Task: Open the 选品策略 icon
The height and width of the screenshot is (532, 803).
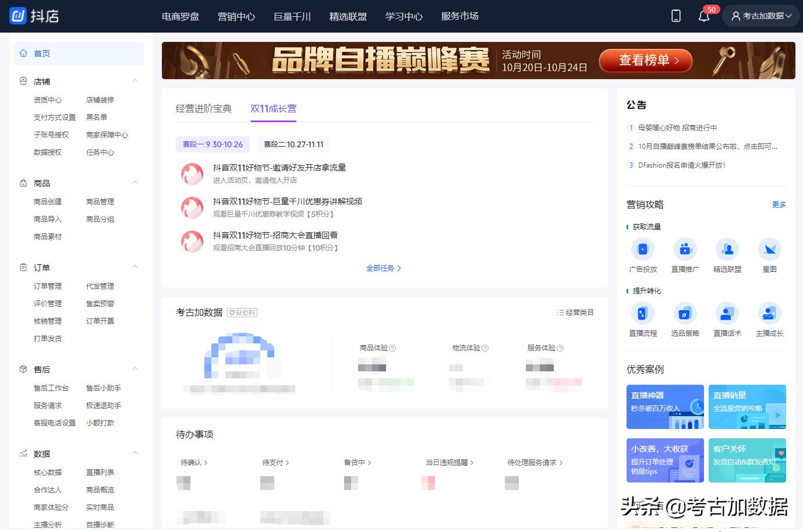Action: click(685, 314)
